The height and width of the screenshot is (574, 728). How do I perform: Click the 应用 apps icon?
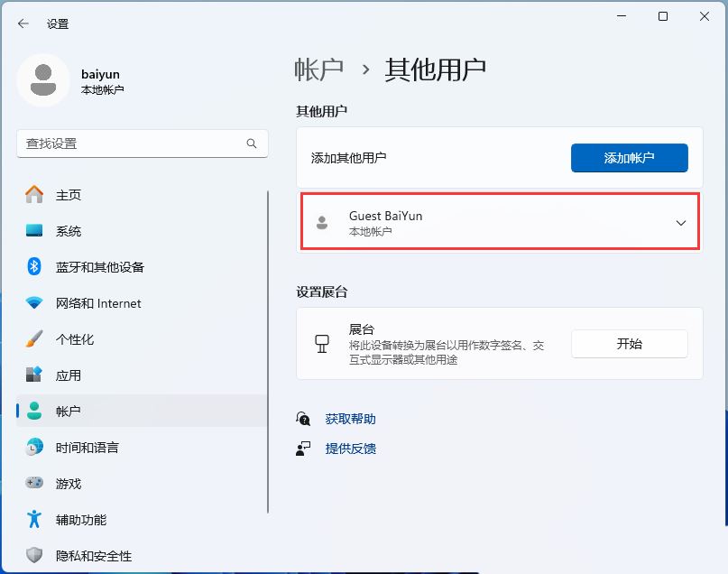pos(34,375)
